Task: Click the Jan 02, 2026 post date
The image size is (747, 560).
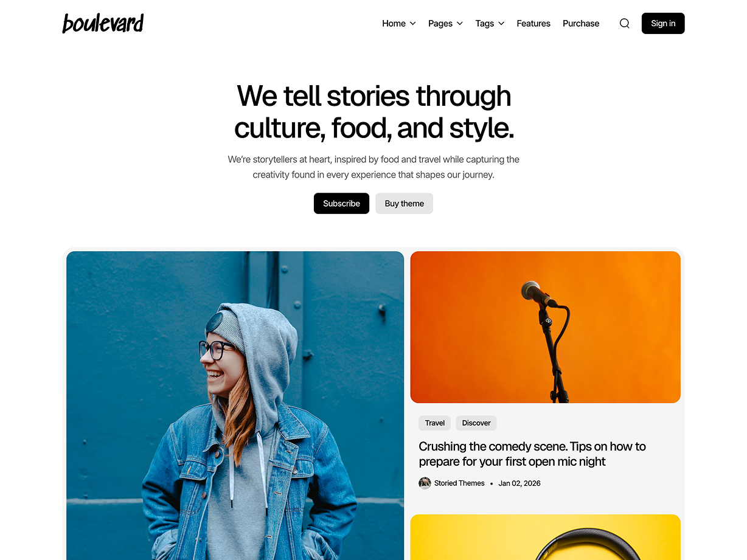Action: [519, 483]
